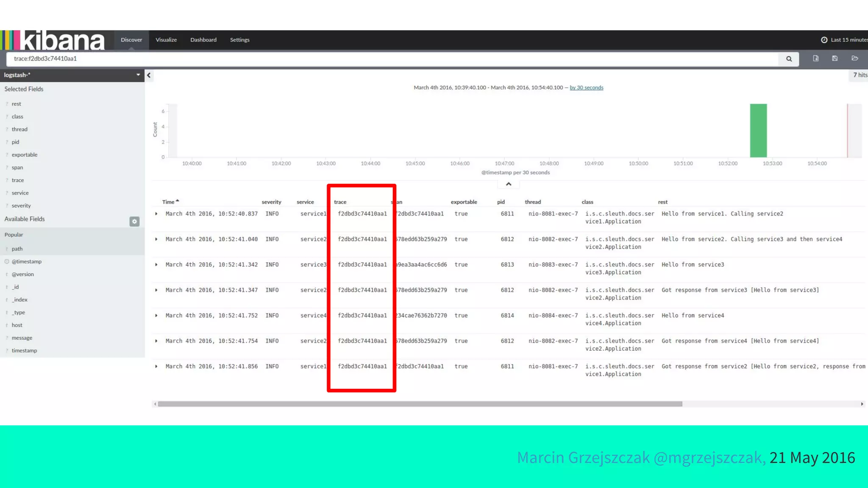
Task: Click the 'by 30 seconds' interval link
Action: (x=586, y=88)
